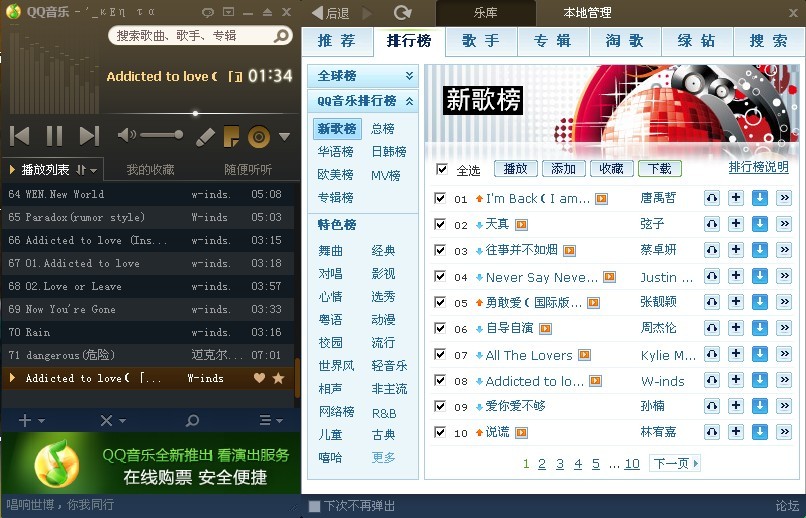Collapse the QQ音乐排行榜 section
This screenshot has width=806, height=518.
(363, 101)
